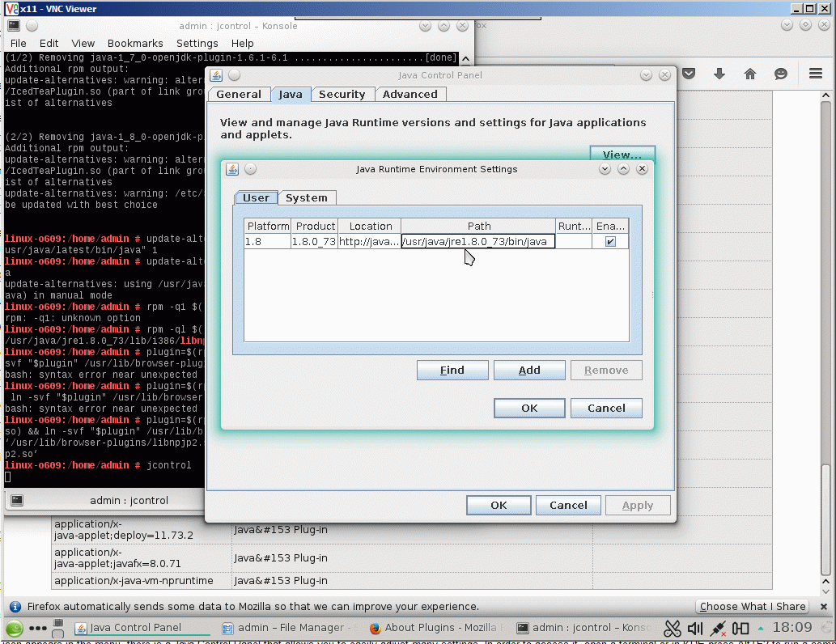836x644 pixels.
Task: Click the scissors Klipper tray icon
Action: tap(673, 629)
